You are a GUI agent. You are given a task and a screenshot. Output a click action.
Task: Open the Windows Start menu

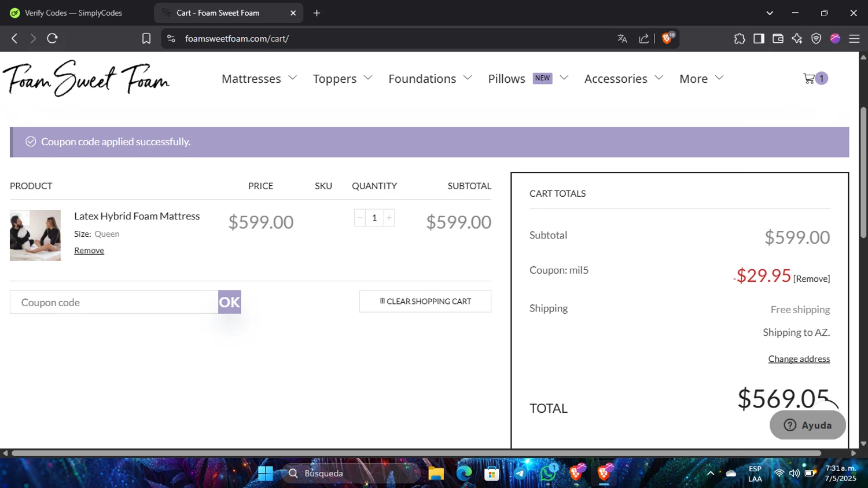pyautogui.click(x=265, y=474)
